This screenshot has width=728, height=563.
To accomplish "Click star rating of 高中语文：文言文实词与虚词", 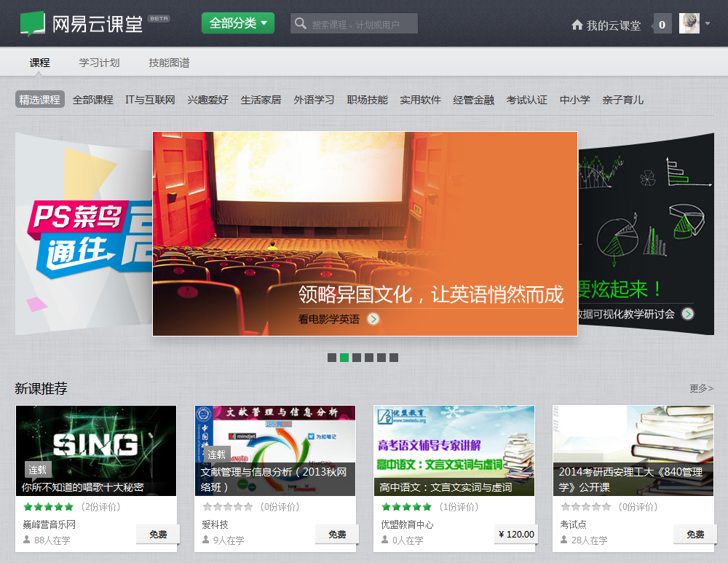I will coord(406,507).
